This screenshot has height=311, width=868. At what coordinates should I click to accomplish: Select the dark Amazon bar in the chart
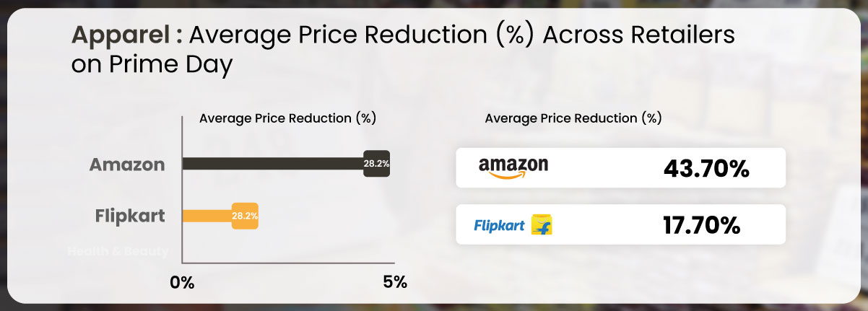[x=286, y=164]
